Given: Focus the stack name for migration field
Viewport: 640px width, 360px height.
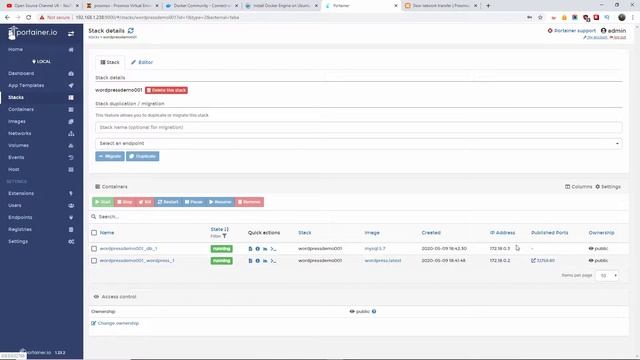Looking at the screenshot, I should (x=358, y=127).
